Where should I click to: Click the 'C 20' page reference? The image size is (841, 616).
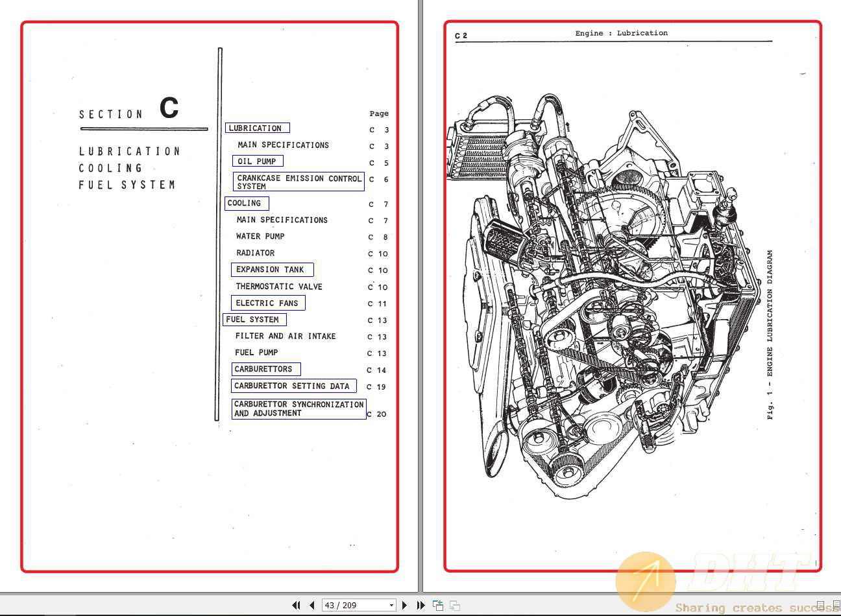pos(377,414)
